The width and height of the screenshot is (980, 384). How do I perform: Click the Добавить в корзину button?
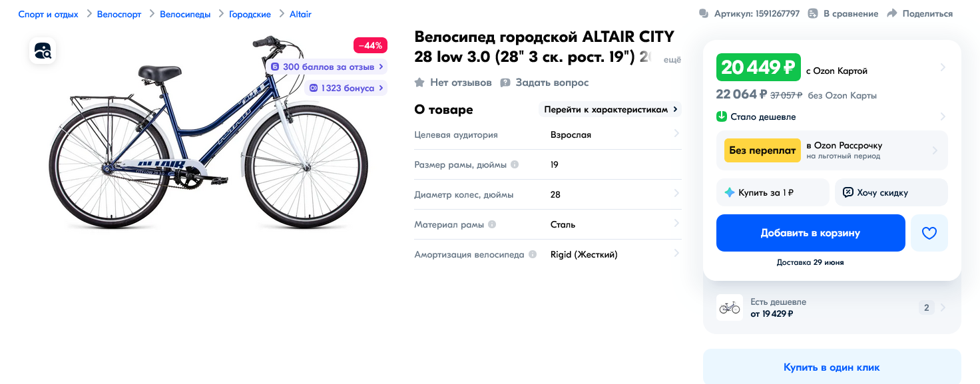[x=811, y=233]
